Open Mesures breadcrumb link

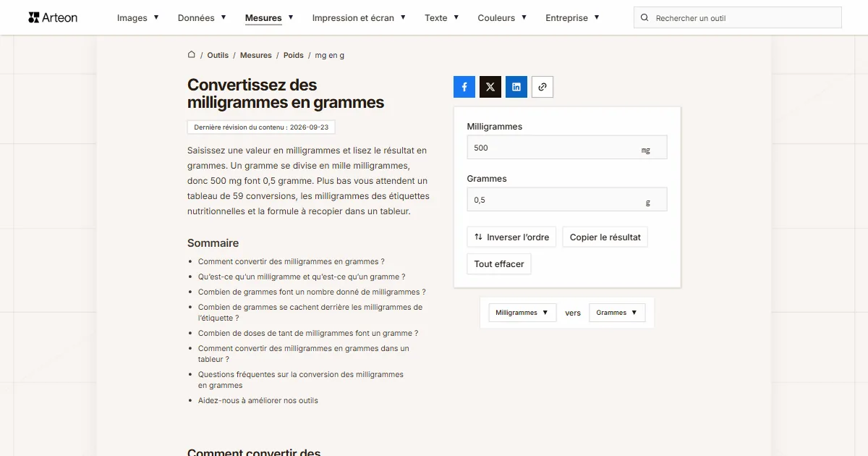click(x=256, y=55)
